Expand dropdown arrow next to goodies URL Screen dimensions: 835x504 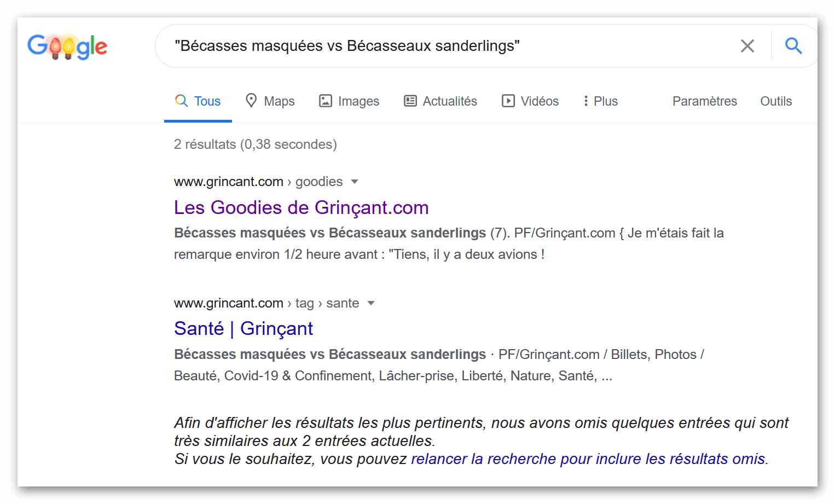pos(355,182)
